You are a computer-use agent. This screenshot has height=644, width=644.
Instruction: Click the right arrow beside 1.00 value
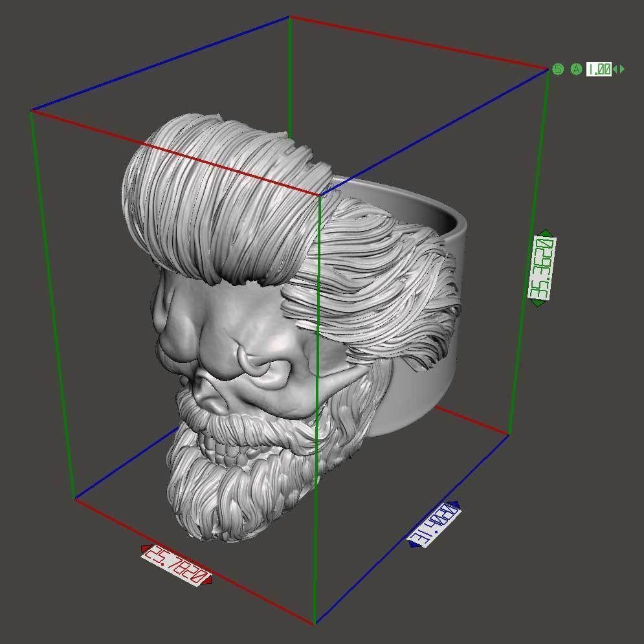(x=622, y=69)
